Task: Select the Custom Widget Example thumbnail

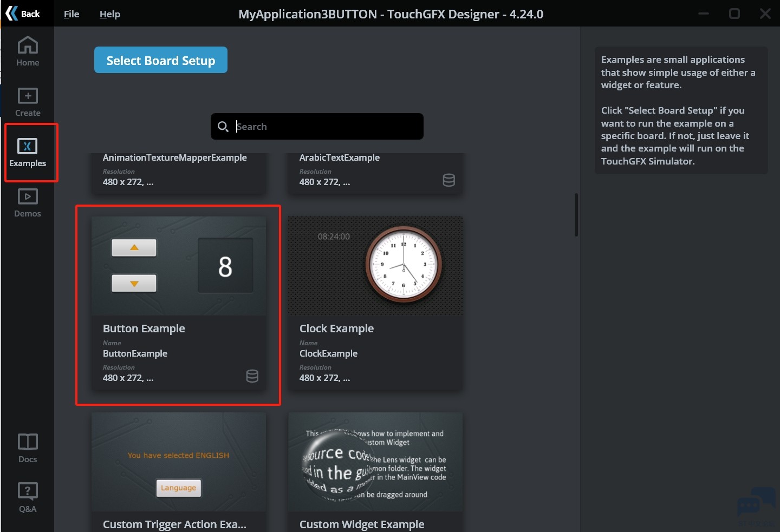Action: pos(375,462)
